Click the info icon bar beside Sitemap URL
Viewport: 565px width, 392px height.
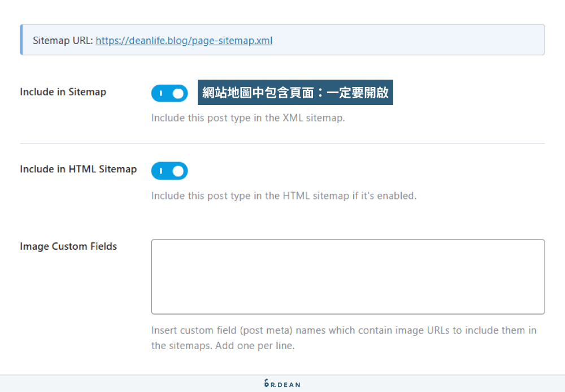tap(23, 40)
